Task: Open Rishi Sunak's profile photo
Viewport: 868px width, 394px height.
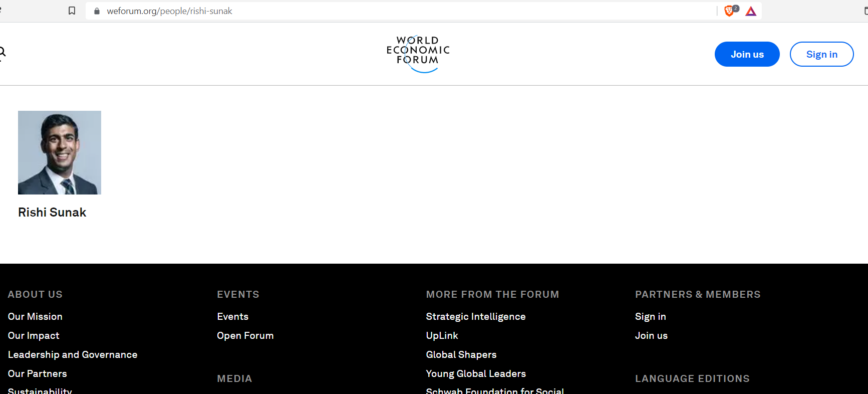Action: 60,152
